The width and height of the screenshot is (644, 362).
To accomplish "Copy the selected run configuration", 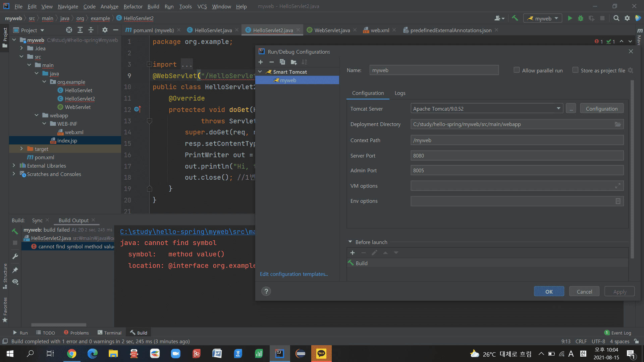I will tap(282, 62).
